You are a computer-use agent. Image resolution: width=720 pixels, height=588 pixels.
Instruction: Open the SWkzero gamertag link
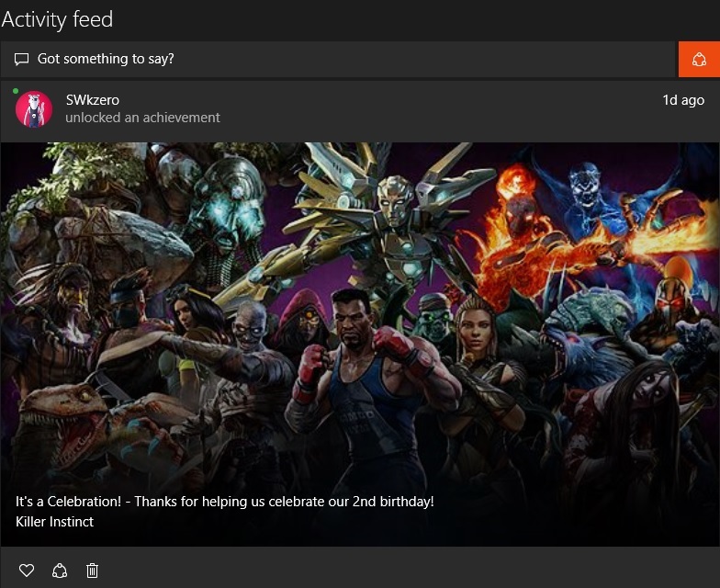point(92,99)
